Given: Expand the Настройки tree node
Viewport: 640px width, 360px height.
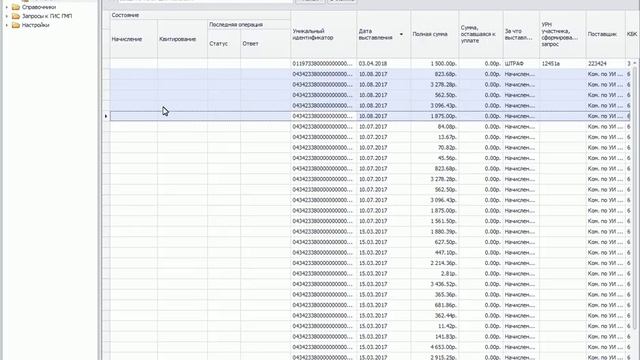Looking at the screenshot, I should [7, 25].
